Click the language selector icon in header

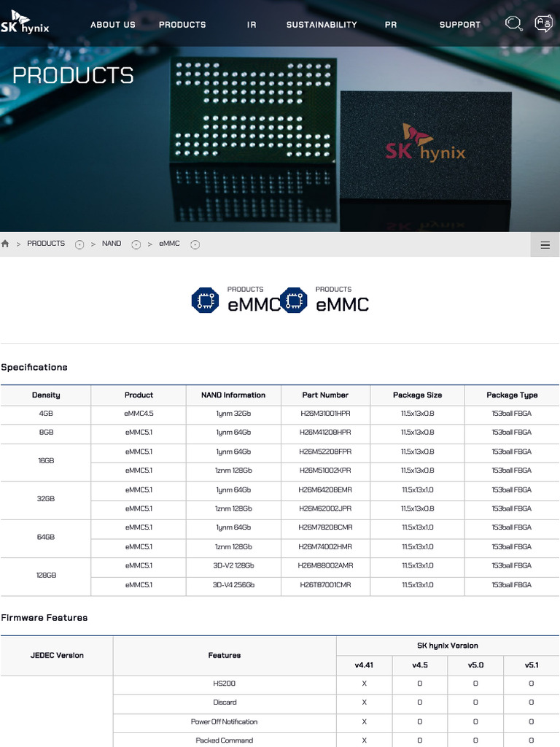[x=543, y=23]
